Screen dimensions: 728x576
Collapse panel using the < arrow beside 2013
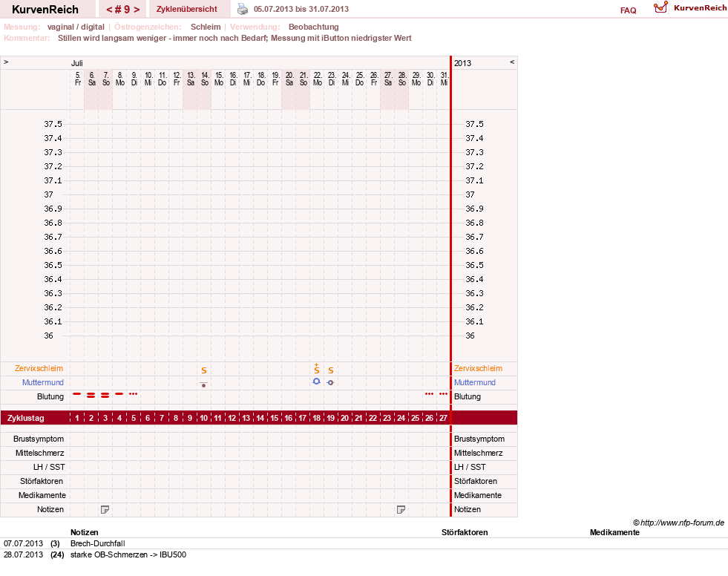[512, 62]
